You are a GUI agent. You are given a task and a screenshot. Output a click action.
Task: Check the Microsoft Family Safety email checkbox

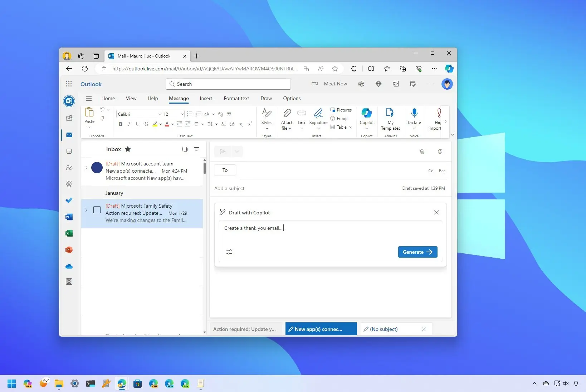97,210
